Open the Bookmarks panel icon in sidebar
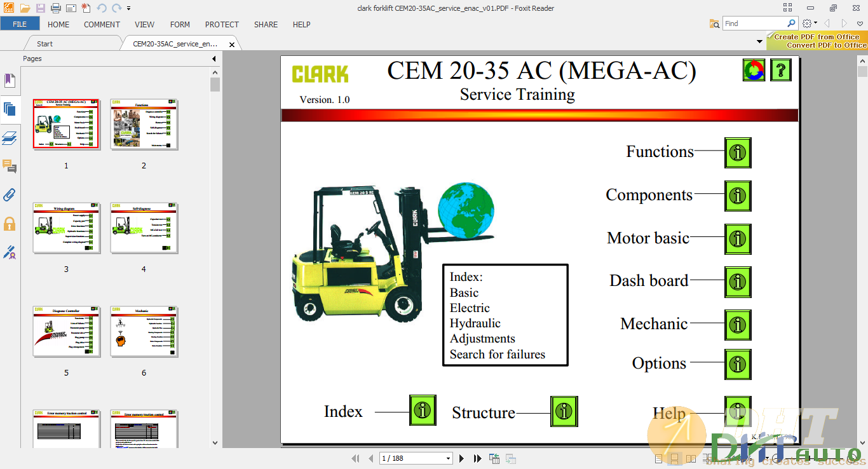868x469 pixels. coord(9,80)
